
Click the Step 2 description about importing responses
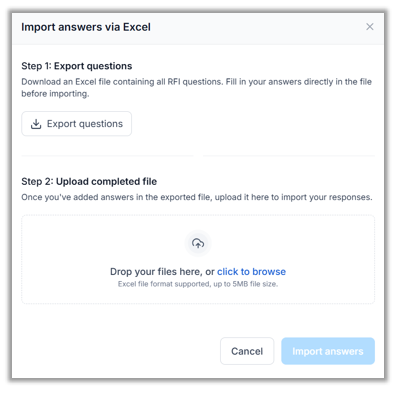[197, 197]
